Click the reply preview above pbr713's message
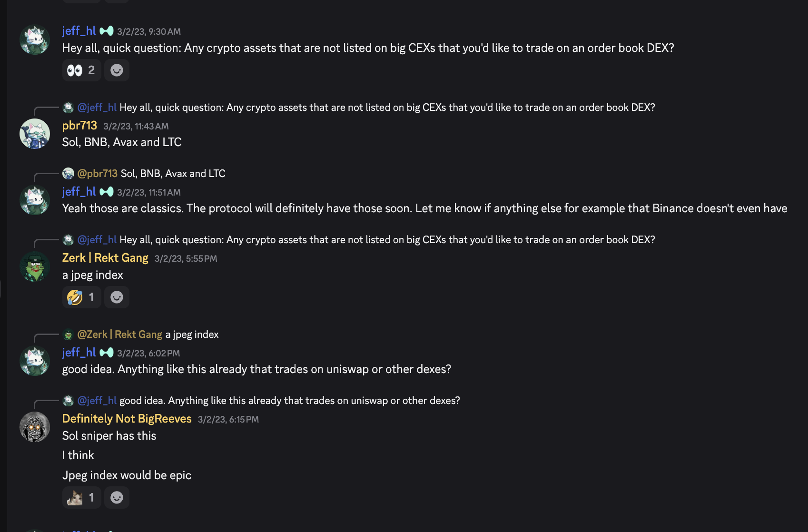 [387, 108]
